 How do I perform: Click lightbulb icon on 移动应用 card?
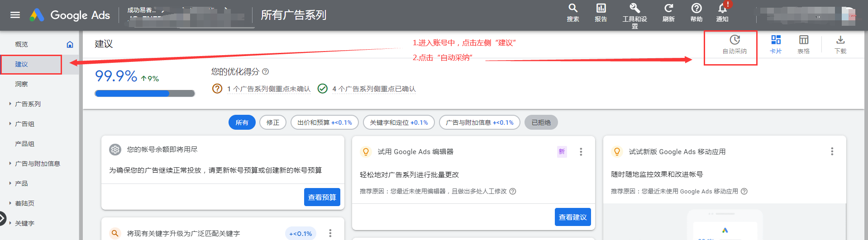617,151
